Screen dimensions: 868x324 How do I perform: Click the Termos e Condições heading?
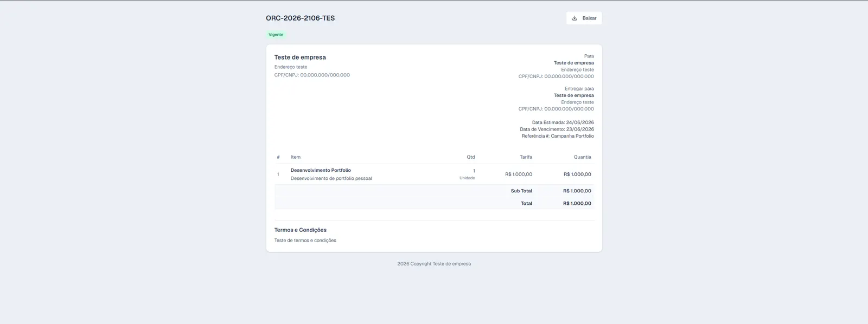pyautogui.click(x=300, y=230)
